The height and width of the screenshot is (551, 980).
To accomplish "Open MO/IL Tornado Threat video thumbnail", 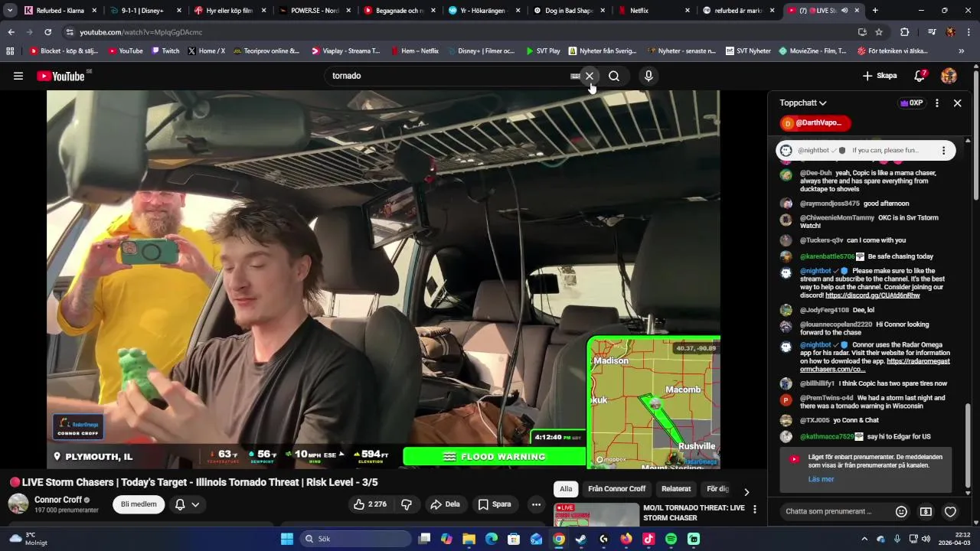I will (596, 515).
